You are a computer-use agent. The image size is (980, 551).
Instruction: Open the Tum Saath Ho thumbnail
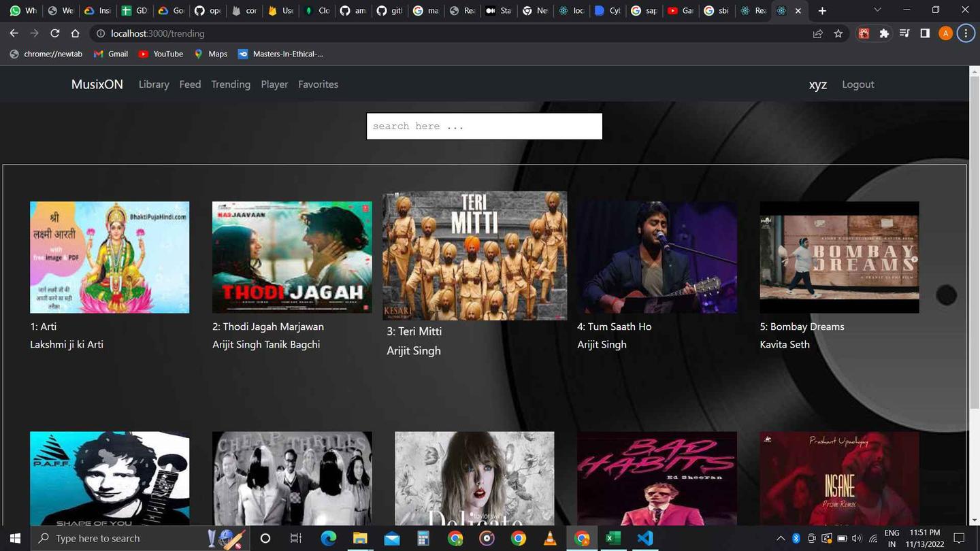pos(657,257)
